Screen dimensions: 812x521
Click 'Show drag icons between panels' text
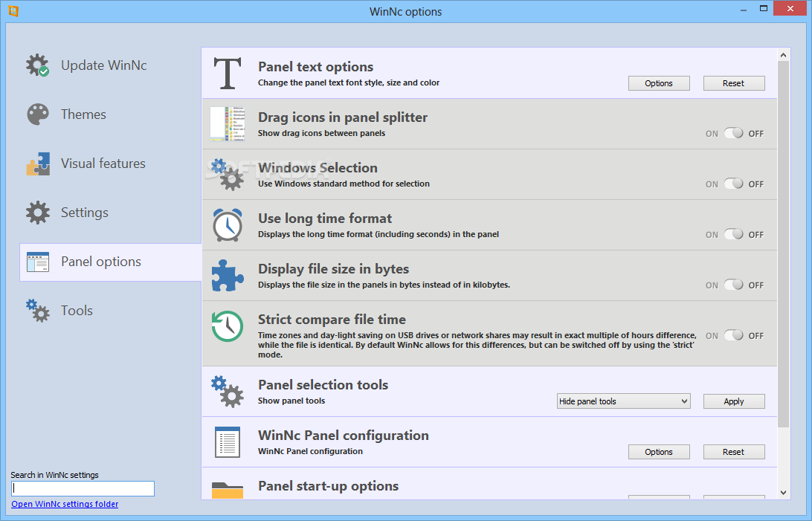tap(321, 133)
